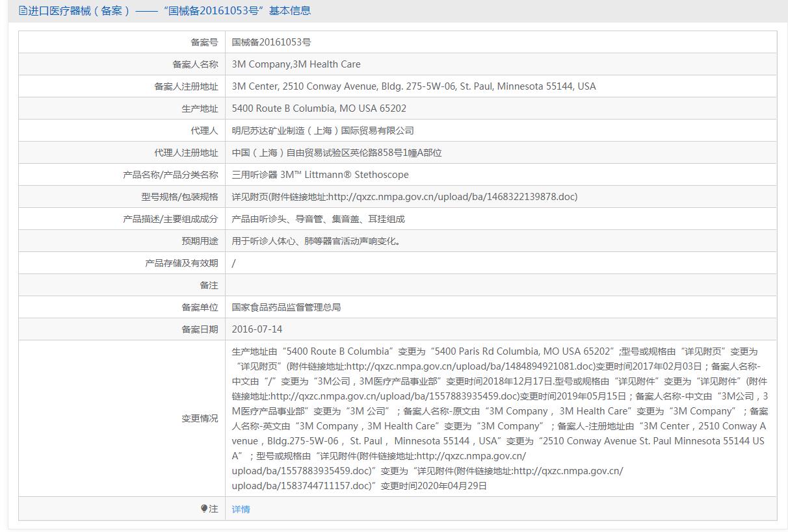Click the description 产品由听诊头、导音管、集音盖、耳挂组成
The width and height of the screenshot is (788, 532).
318,219
